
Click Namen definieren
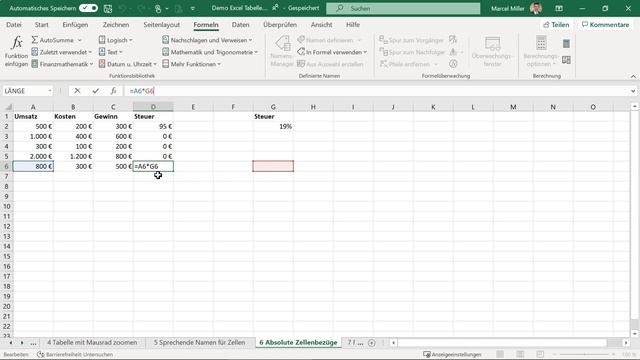click(329, 40)
